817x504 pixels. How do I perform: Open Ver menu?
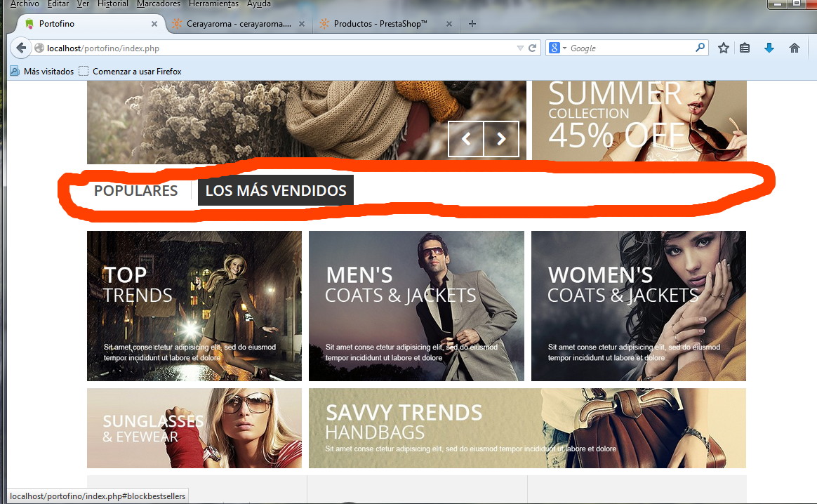pos(83,4)
